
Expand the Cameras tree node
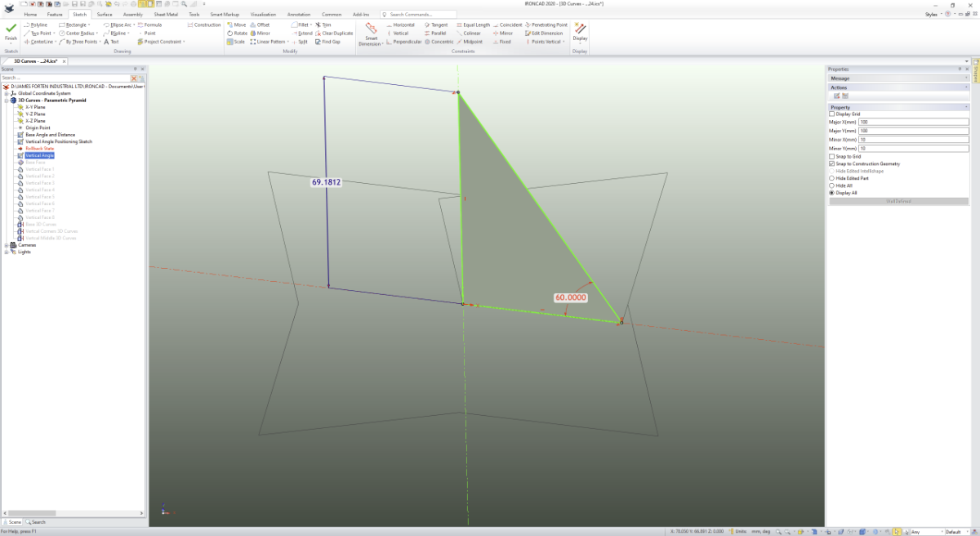[7, 244]
